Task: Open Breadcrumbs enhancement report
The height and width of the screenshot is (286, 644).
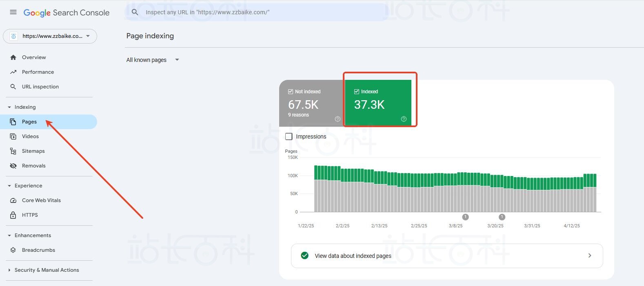Action: point(38,250)
